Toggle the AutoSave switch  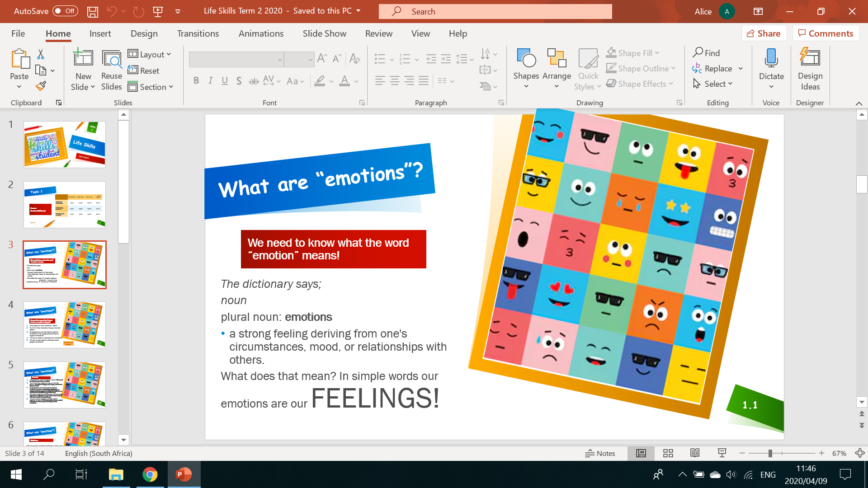point(65,11)
